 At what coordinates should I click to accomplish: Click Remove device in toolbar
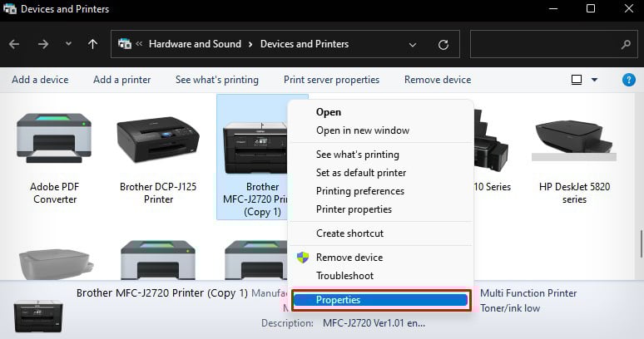pos(438,80)
